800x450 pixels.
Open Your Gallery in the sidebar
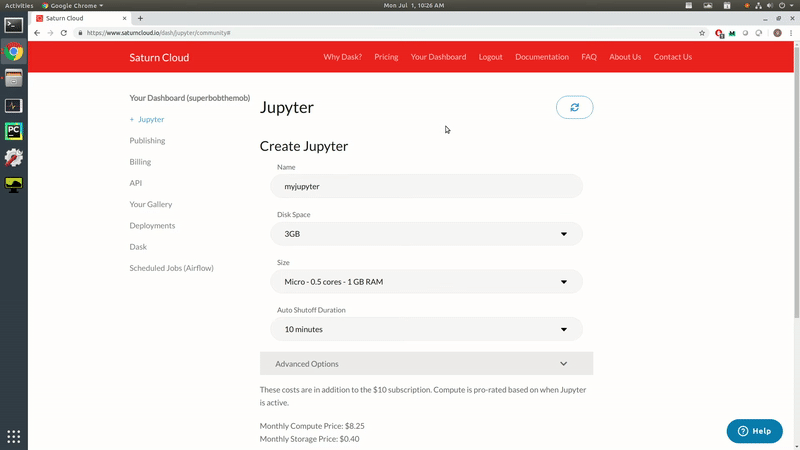tap(151, 204)
